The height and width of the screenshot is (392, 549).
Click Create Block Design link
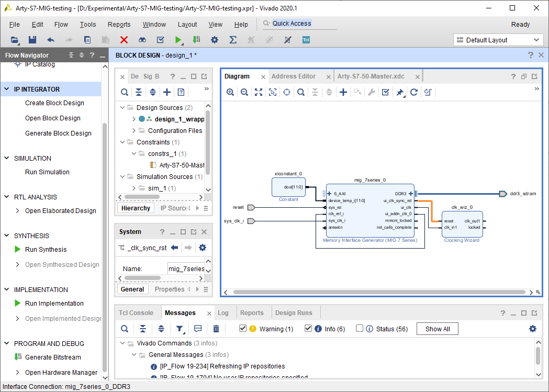[54, 103]
